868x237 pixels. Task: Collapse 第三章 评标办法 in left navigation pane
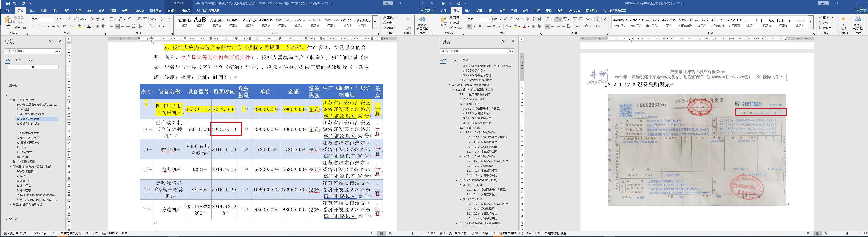[10, 167]
